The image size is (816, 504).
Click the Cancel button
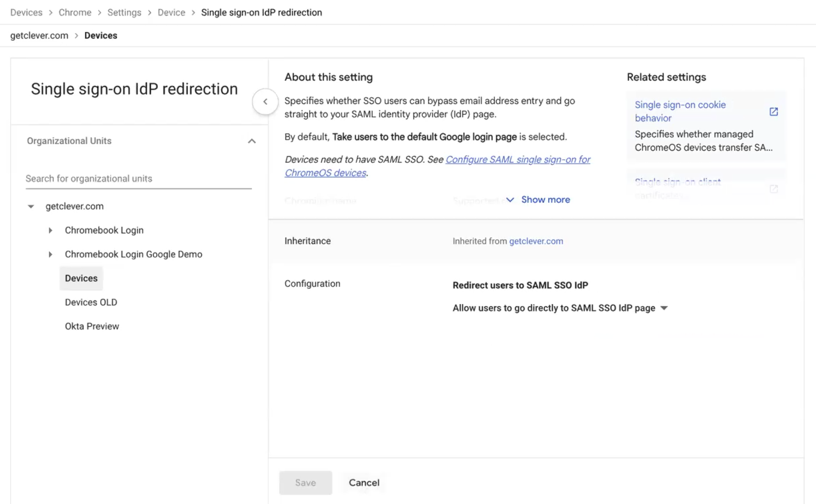(x=363, y=482)
